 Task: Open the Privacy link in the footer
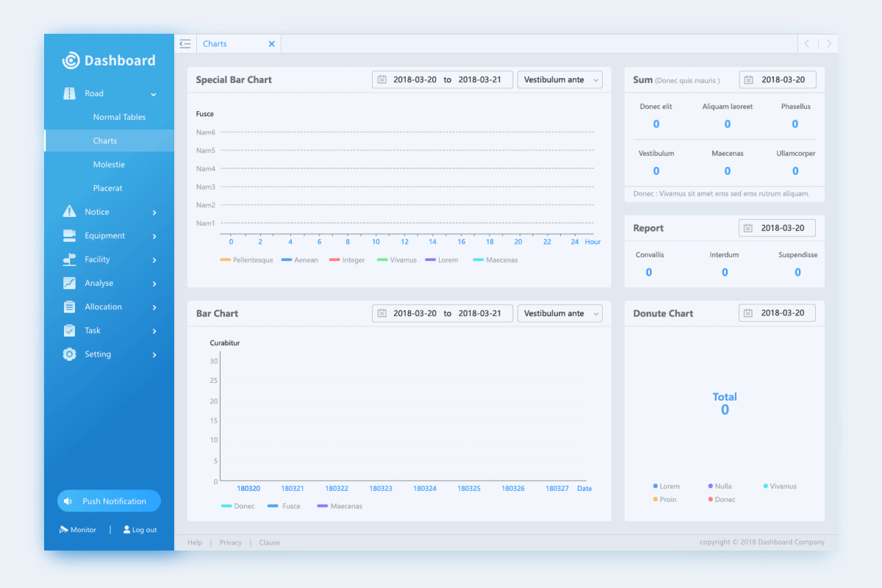coord(231,542)
